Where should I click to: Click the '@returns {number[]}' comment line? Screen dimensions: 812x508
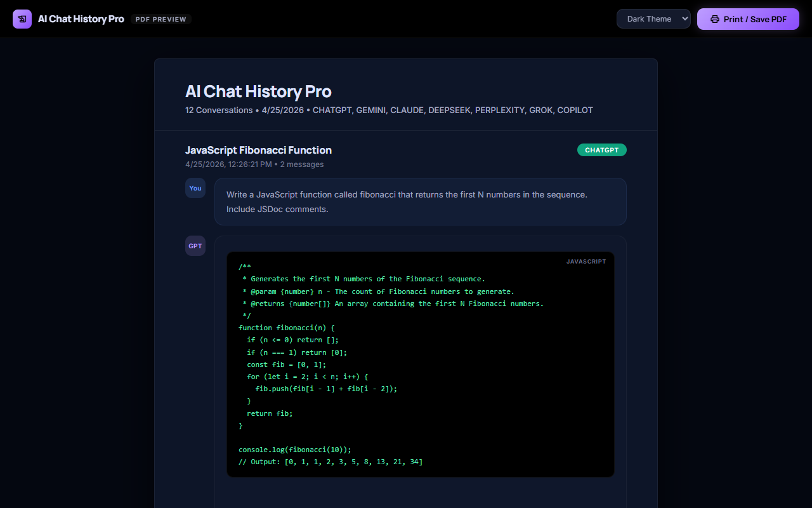click(393, 304)
